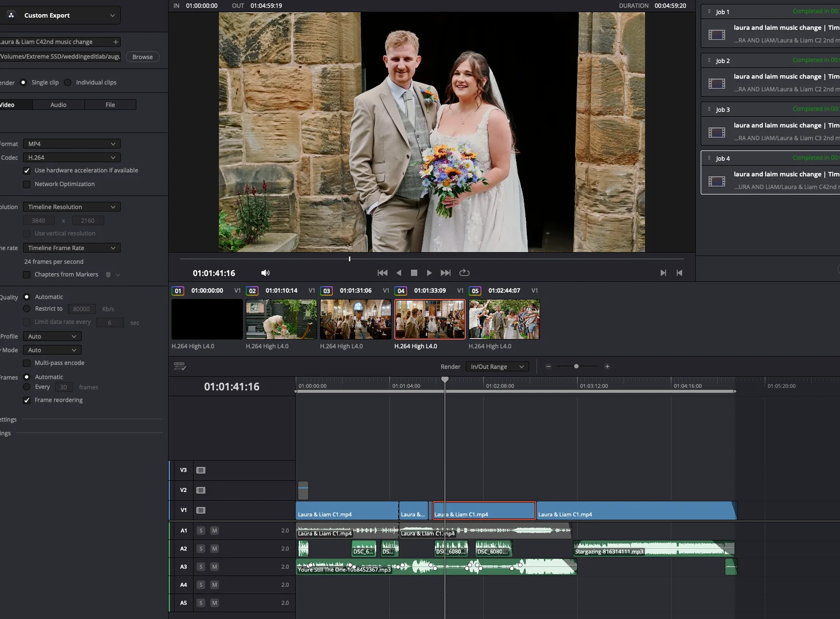Mark In point icon in viewer

663,273
